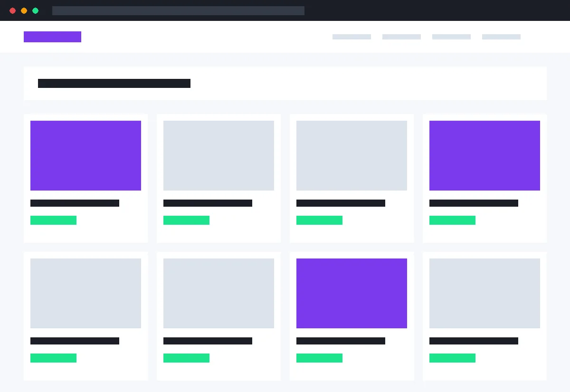The image size is (570, 392).
Task: Click the green button on the top-row second card
Action: (x=186, y=220)
